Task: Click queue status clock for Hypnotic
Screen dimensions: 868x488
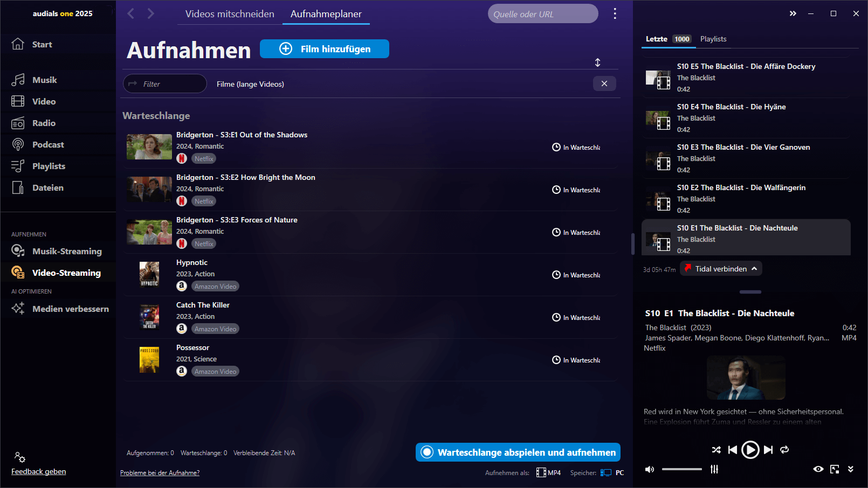Action: [556, 275]
